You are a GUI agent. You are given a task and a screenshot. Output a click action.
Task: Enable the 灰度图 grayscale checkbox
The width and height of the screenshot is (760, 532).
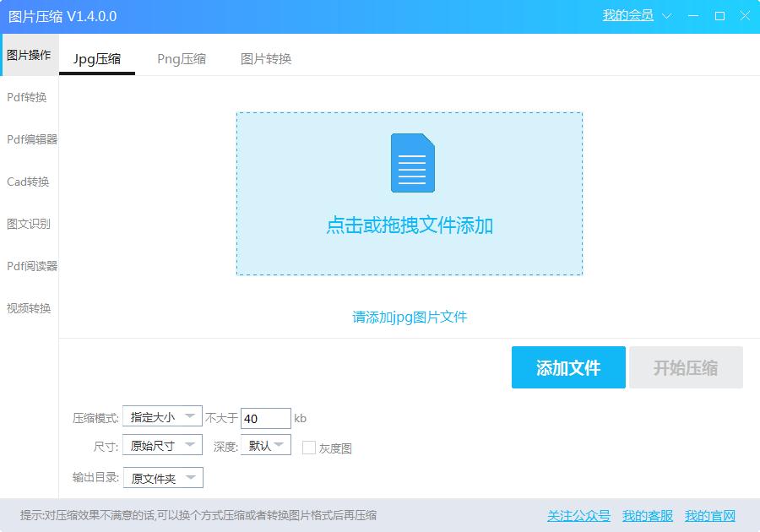(x=309, y=448)
